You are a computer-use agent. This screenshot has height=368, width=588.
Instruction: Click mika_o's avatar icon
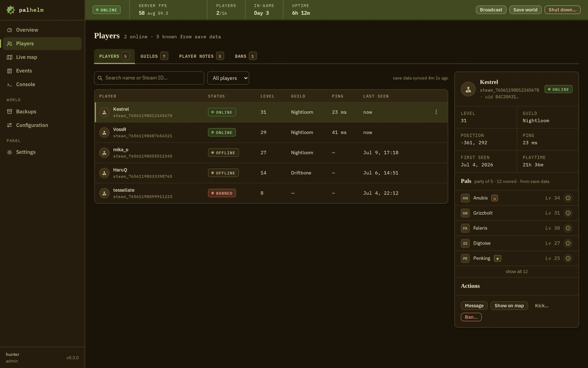104,153
